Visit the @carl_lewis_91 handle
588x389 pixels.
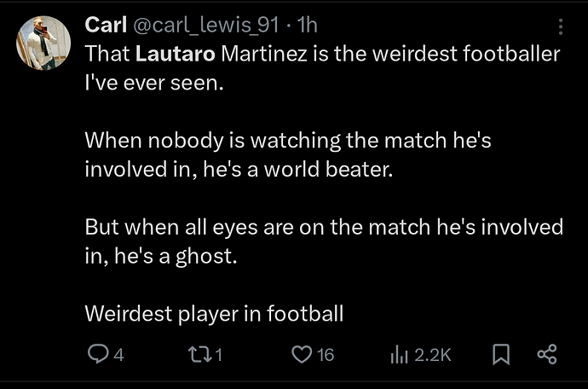tap(206, 26)
